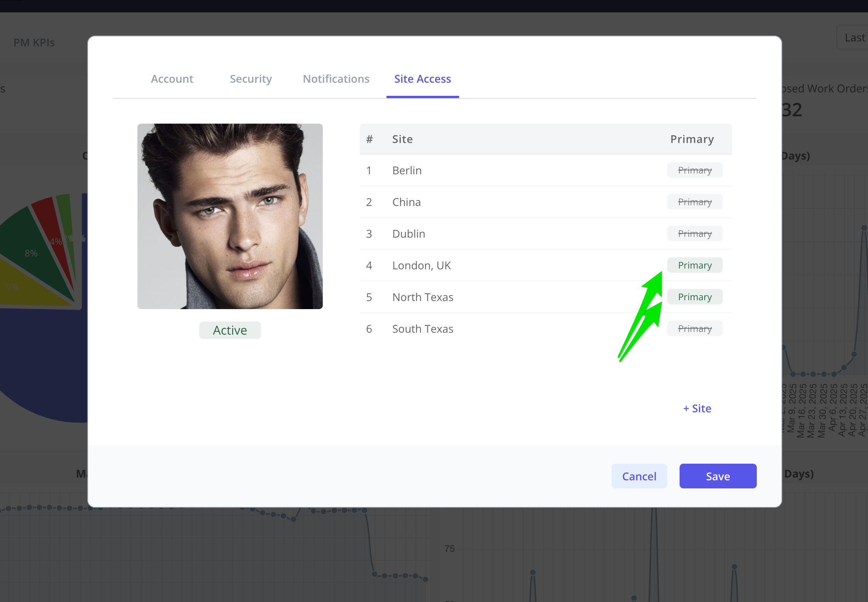Screen dimensions: 868x602
Task: Mark South Texas as Primary
Action: (695, 328)
